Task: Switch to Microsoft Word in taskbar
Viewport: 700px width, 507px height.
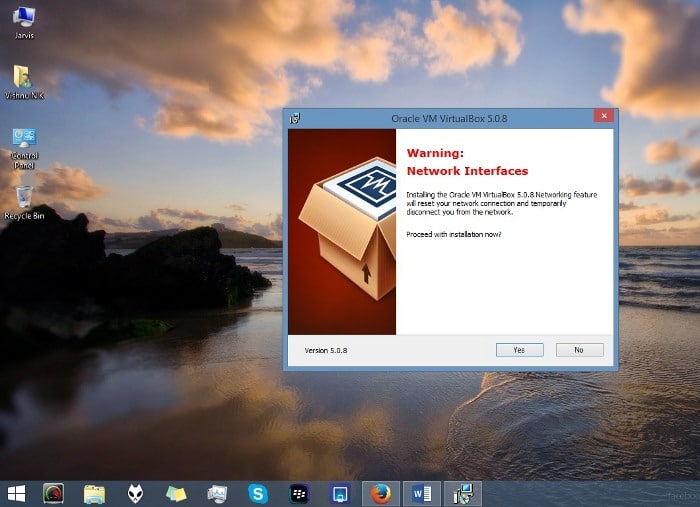Action: pyautogui.click(x=421, y=493)
